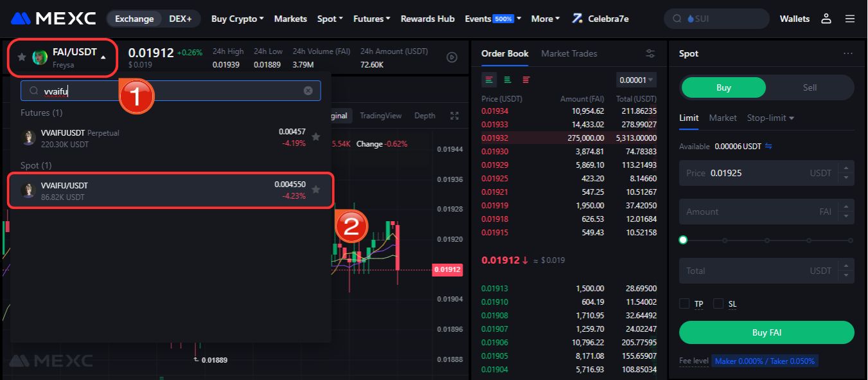Screen dimensions: 868x380
Task: Switch to the Sell side
Action: (810, 87)
